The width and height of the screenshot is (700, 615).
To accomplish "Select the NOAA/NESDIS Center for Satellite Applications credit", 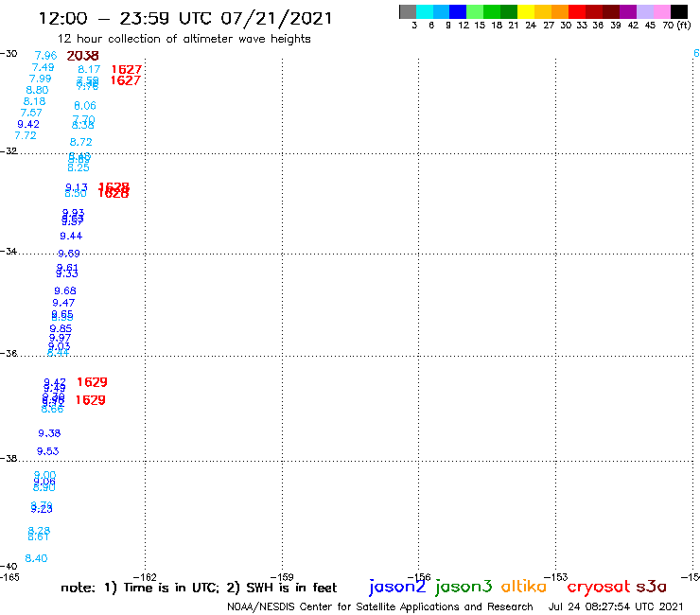I will [380, 606].
